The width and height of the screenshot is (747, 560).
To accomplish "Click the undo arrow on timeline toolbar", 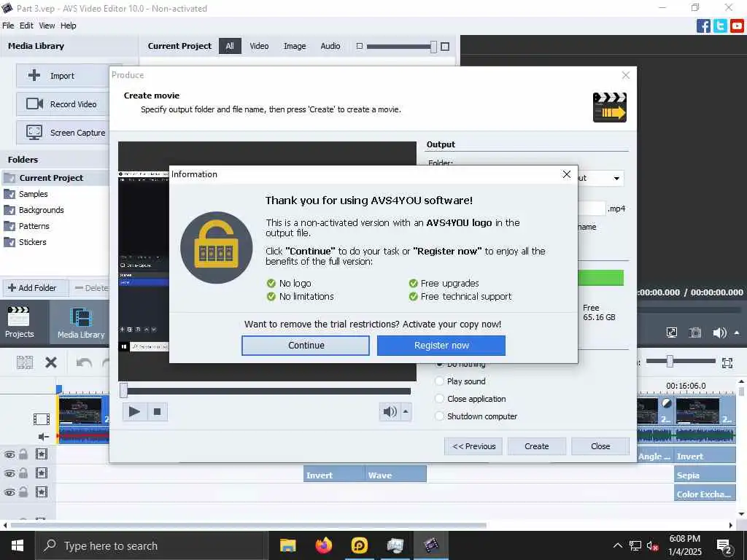I will (x=85, y=363).
